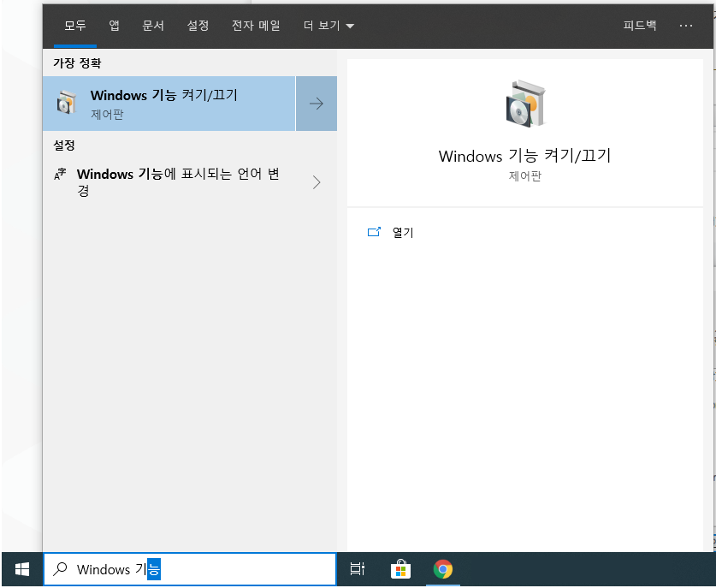Expand chevron for 언어 변경 result

coord(317,182)
